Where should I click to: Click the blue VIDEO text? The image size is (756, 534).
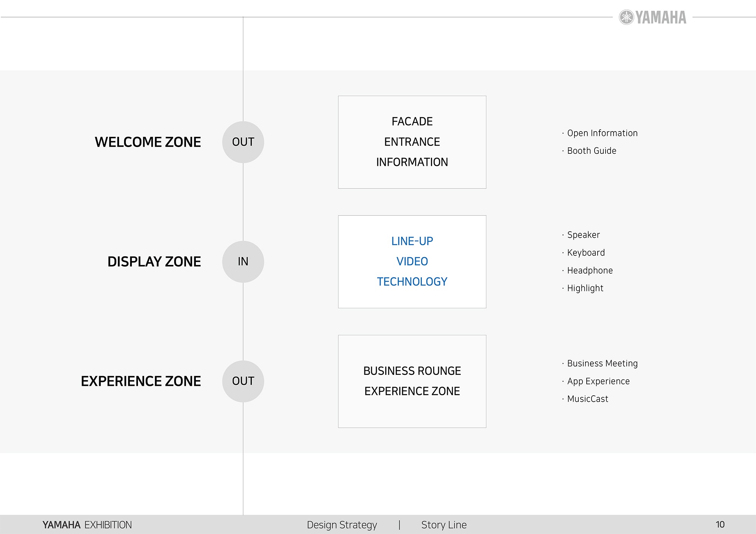[x=412, y=261]
